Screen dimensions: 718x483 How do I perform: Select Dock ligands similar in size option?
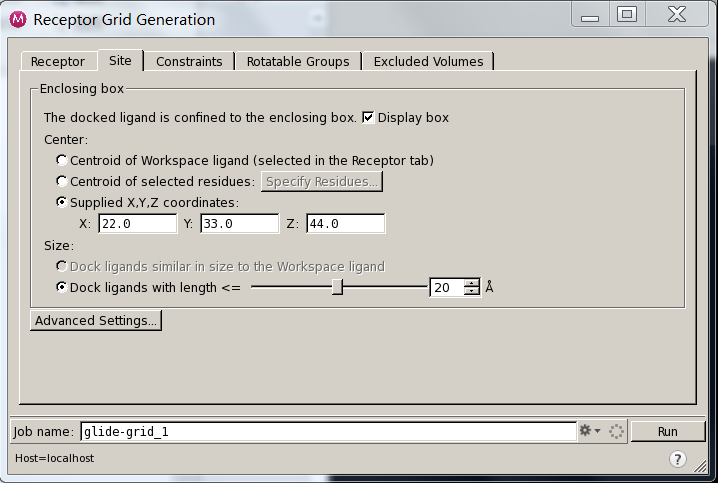61,266
